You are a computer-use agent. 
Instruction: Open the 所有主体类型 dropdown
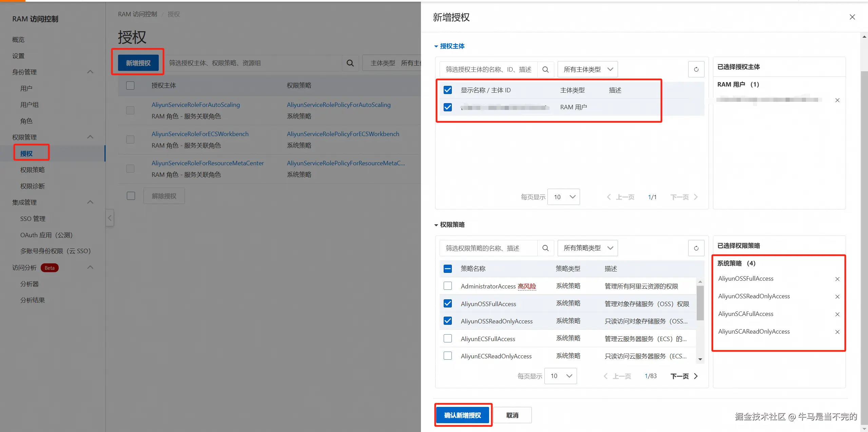point(587,70)
